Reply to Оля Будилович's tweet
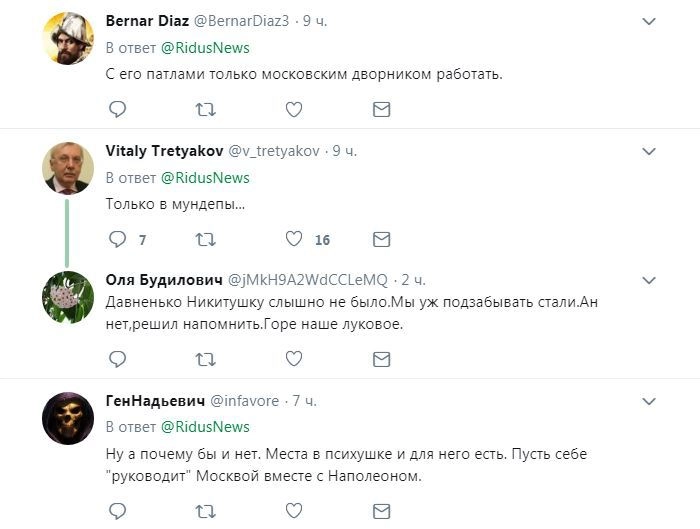Screen dimensions: 700x529 [117, 358]
